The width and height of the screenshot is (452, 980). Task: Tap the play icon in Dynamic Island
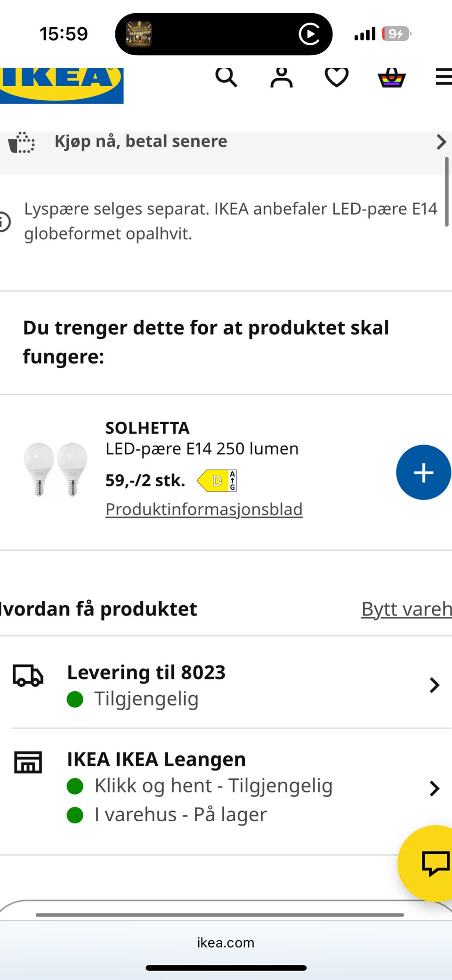(309, 34)
